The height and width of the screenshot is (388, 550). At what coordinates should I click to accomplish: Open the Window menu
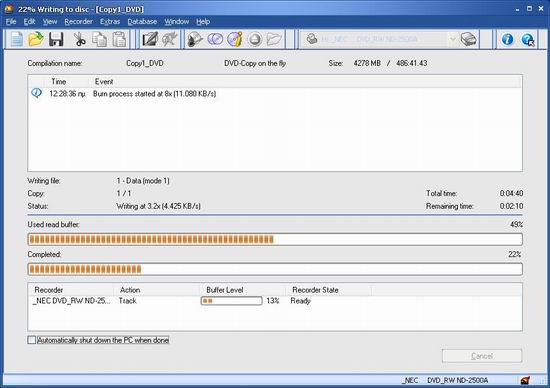click(x=177, y=22)
